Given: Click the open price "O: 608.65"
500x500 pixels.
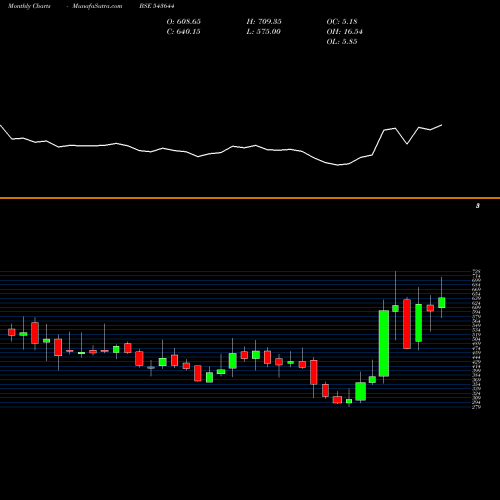Looking at the screenshot, I should pyautogui.click(x=184, y=22).
